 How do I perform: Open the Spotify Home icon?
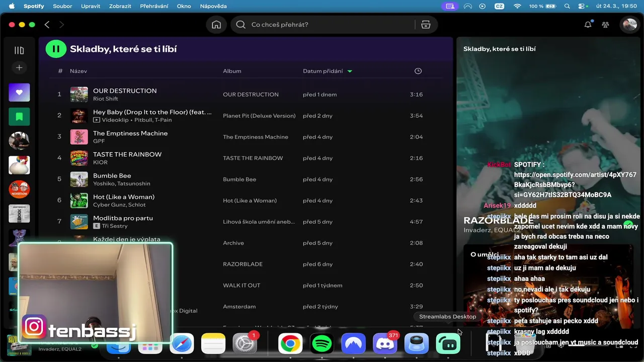(x=216, y=25)
